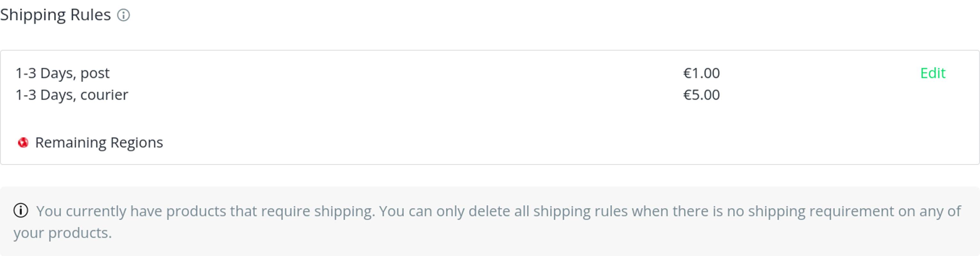Click the word "Regions" in the rule card
This screenshot has height=256, width=980.
pyautogui.click(x=137, y=143)
